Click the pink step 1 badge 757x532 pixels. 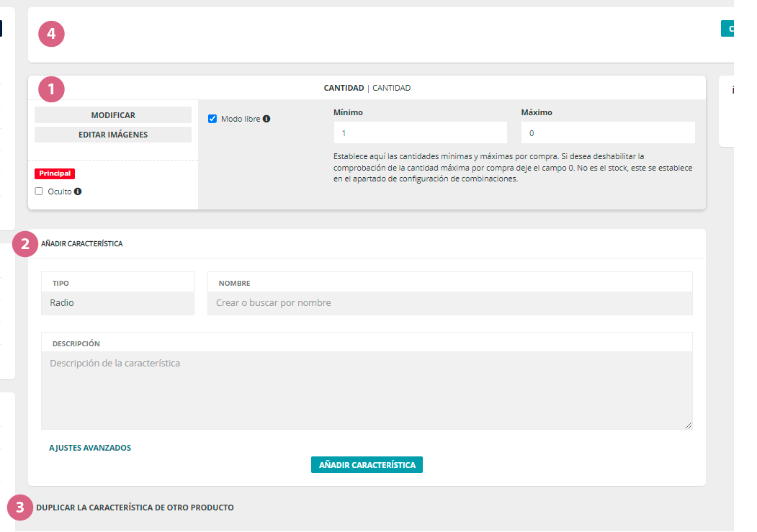(x=51, y=89)
